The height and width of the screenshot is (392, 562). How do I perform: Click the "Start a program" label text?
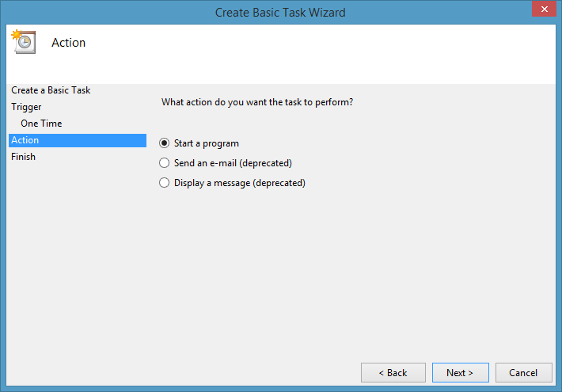tap(207, 143)
